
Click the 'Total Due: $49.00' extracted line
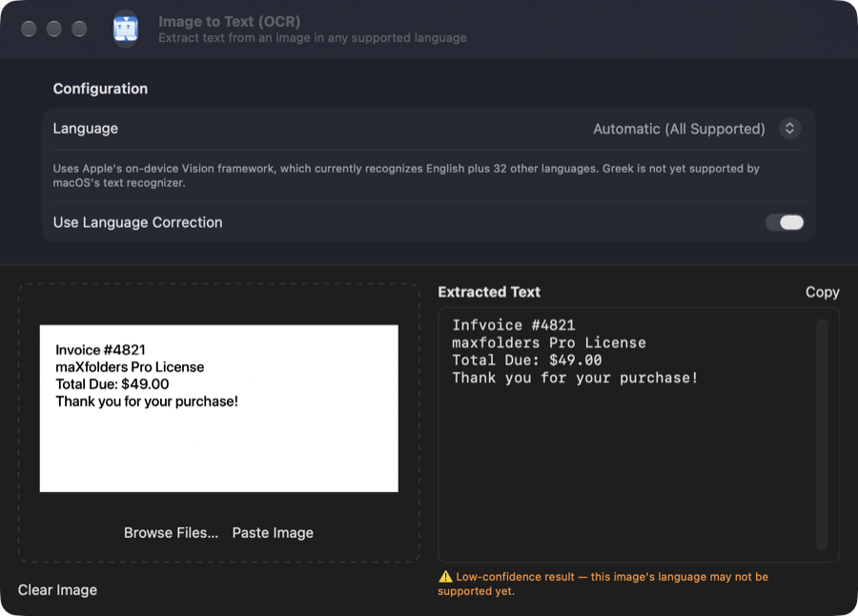click(527, 360)
